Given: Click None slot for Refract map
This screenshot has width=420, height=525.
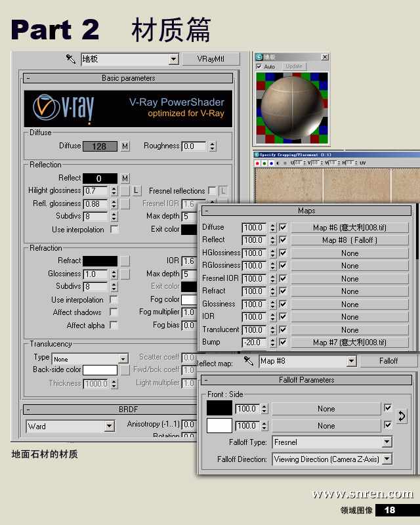Looking at the screenshot, I should tap(350, 291).
